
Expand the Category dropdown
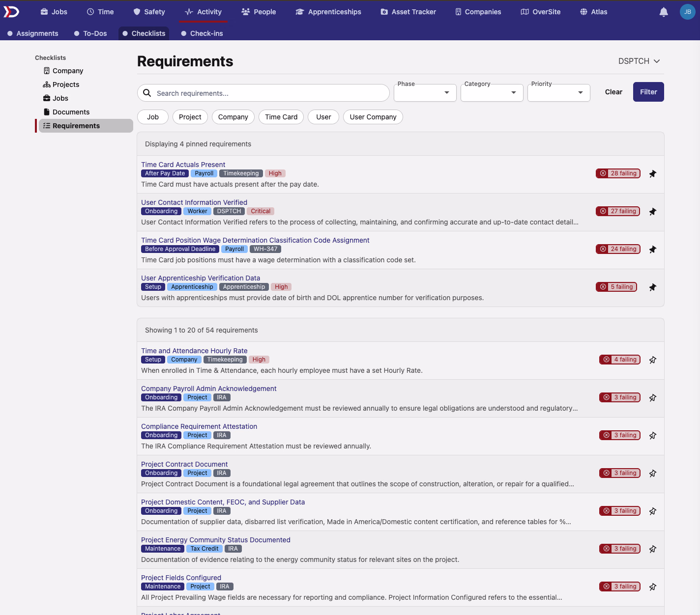[x=492, y=92]
